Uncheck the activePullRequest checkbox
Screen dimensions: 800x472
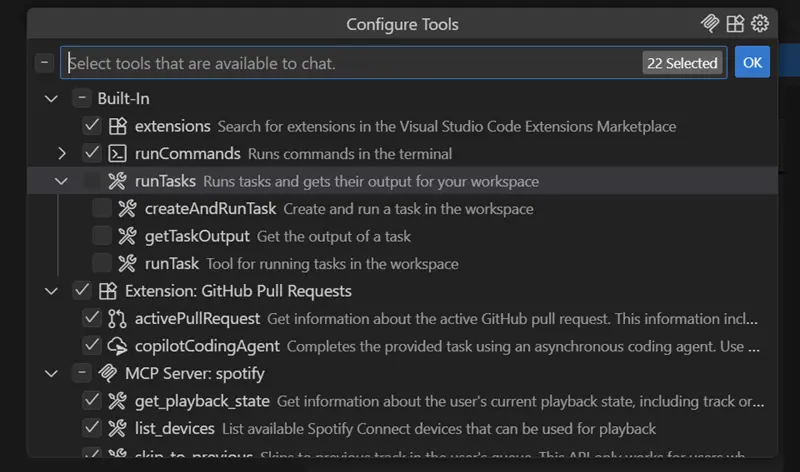tap(92, 318)
